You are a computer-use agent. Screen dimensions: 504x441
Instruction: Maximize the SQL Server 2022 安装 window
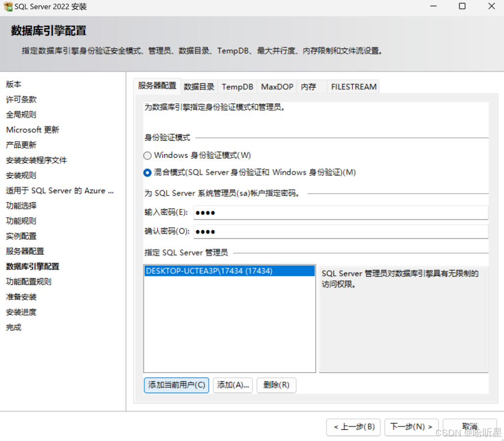462,6
